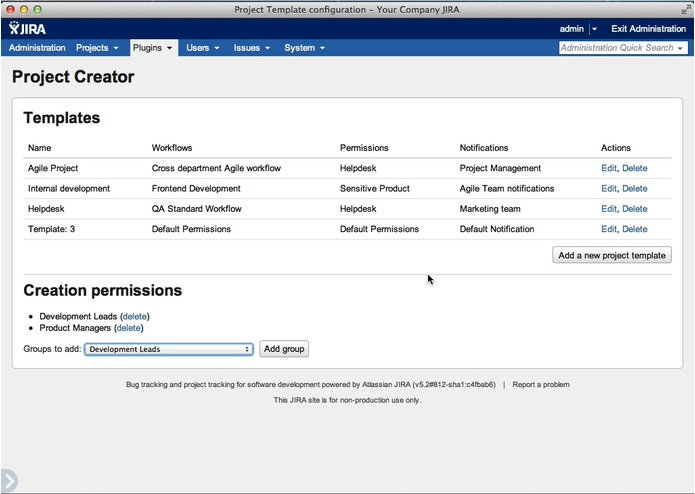Edit the Template: 3 row
Image resolution: width=695 pixels, height=494 pixels.
[609, 229]
